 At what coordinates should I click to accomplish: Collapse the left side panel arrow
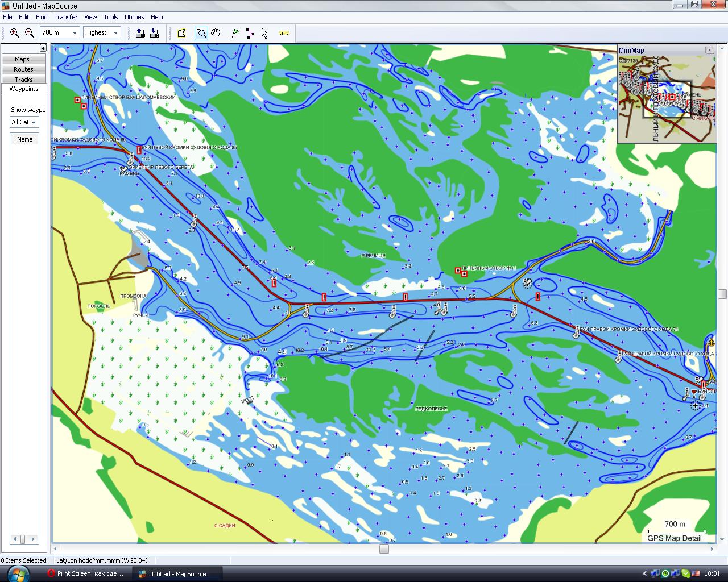click(43, 48)
